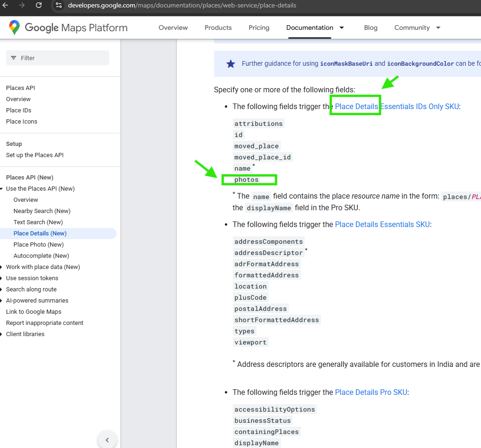
Task: Go to the Blog tab
Action: tap(370, 28)
